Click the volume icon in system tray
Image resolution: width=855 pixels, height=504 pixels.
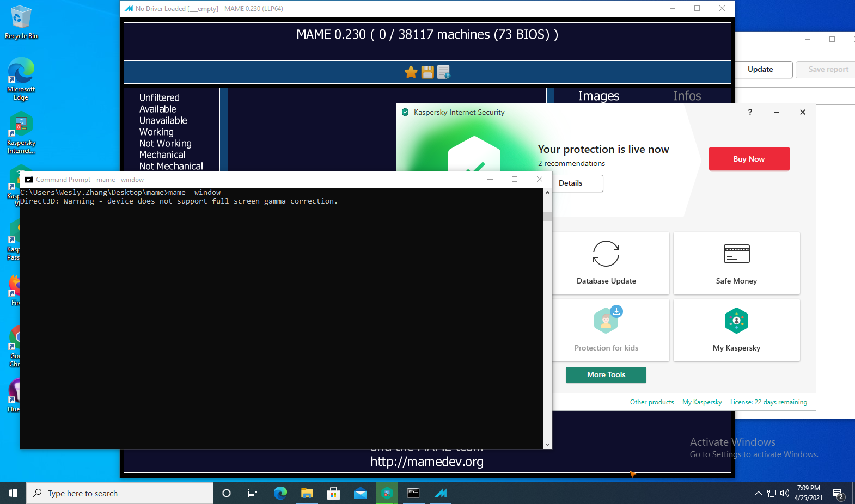[785, 493]
